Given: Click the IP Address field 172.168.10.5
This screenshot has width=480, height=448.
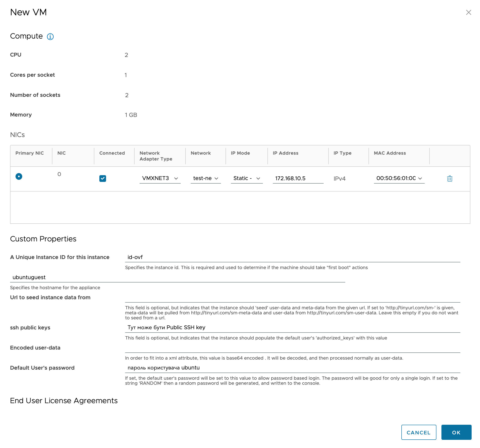Looking at the screenshot, I should [x=298, y=178].
